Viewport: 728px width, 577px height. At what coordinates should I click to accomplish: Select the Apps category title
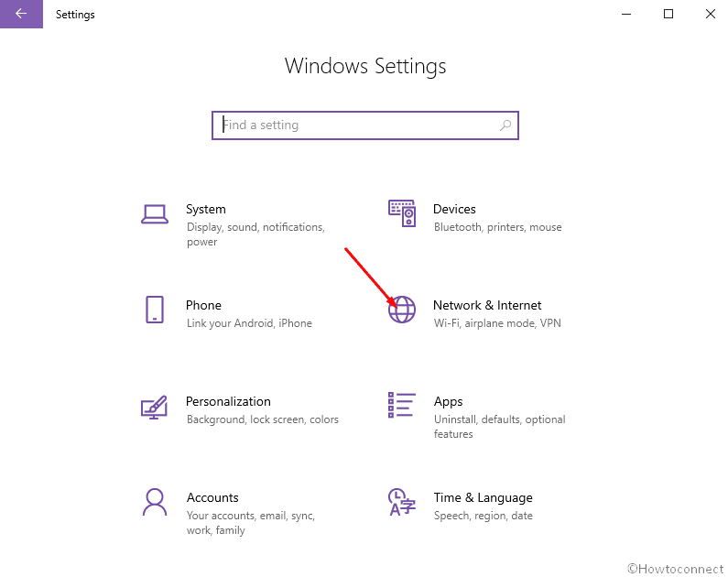pos(448,402)
